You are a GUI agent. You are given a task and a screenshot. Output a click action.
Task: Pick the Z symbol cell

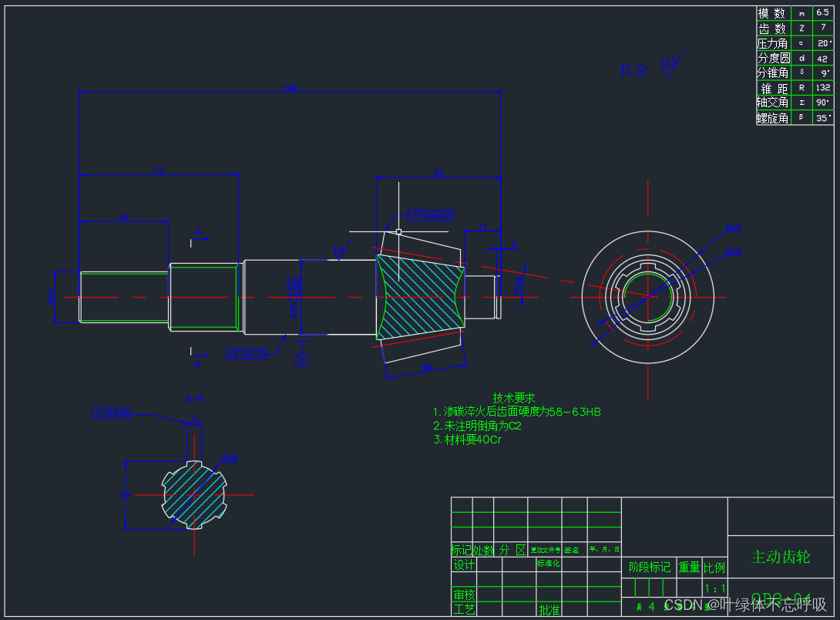coord(802,29)
